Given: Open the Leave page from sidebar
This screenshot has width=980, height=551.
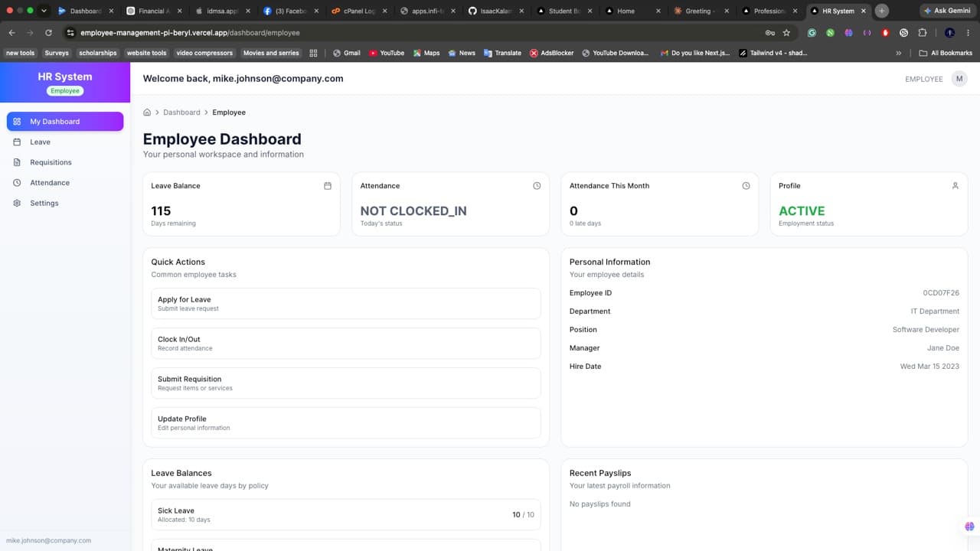Looking at the screenshot, I should 65,142.
